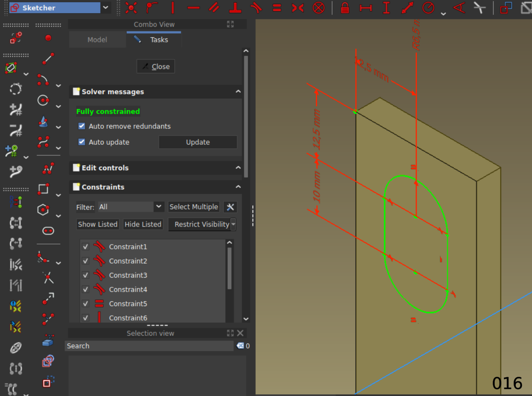Switch to the Model tab

tap(97, 40)
